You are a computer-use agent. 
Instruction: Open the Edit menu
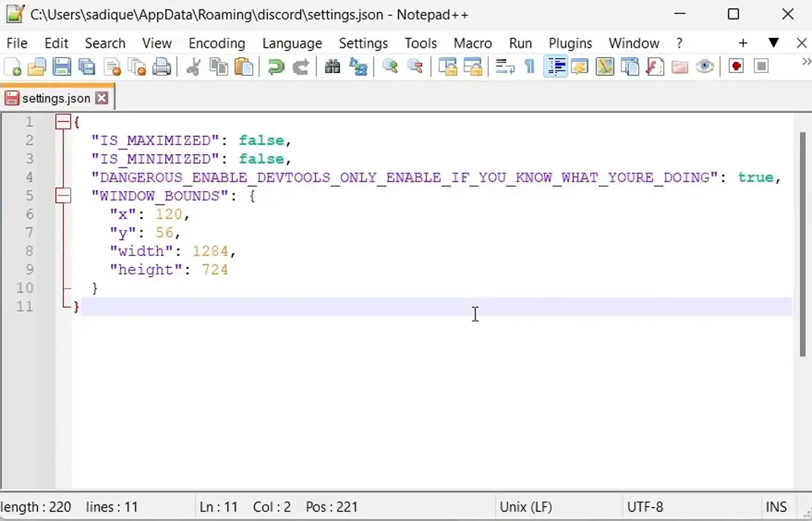coord(57,43)
